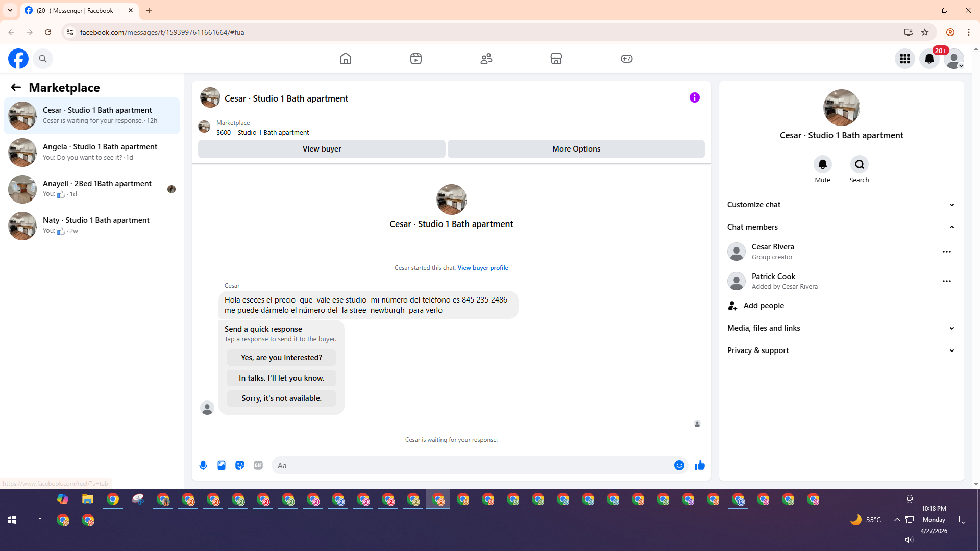Viewport: 980px width, 551px height.
Task: Search within the conversation
Action: pyautogui.click(x=860, y=164)
